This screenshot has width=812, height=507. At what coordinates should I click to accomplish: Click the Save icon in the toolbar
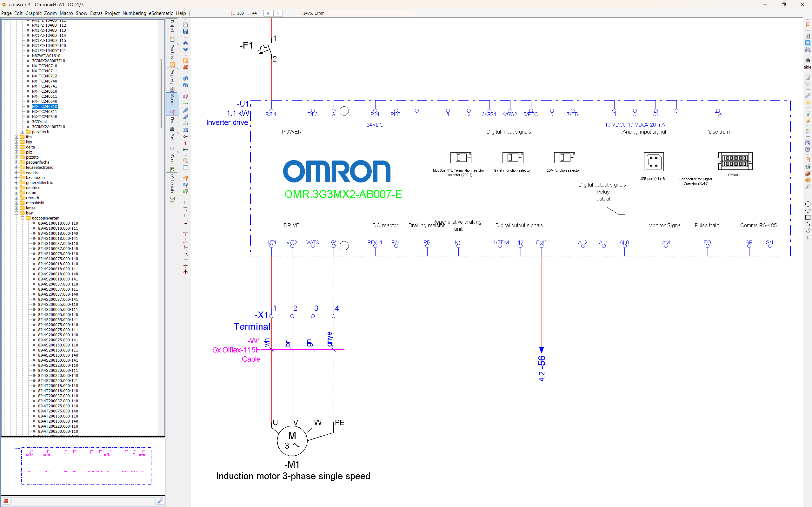click(185, 31)
